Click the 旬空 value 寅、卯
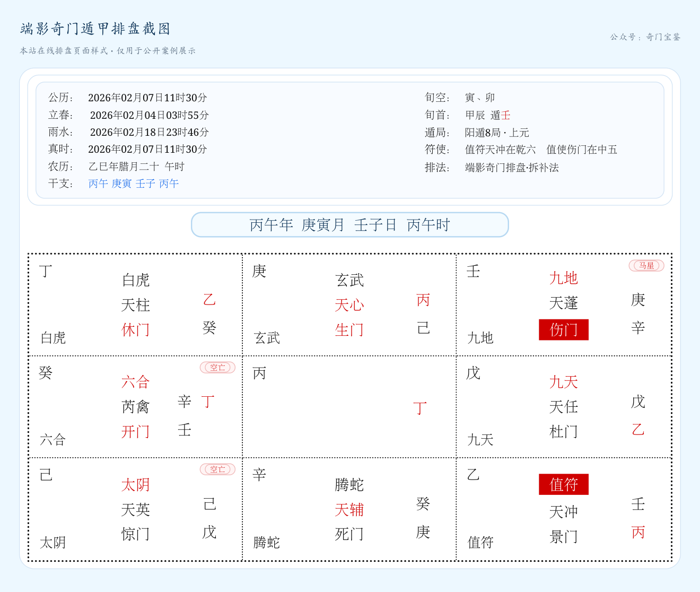 point(480,98)
